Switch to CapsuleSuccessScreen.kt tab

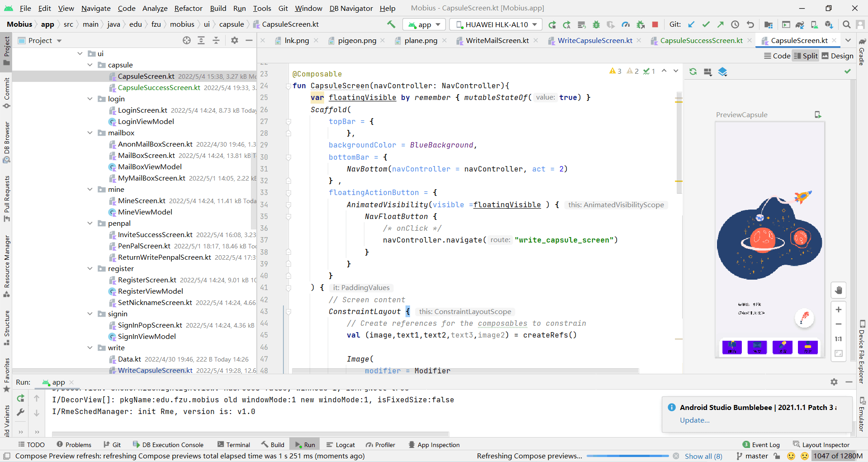[701, 40]
